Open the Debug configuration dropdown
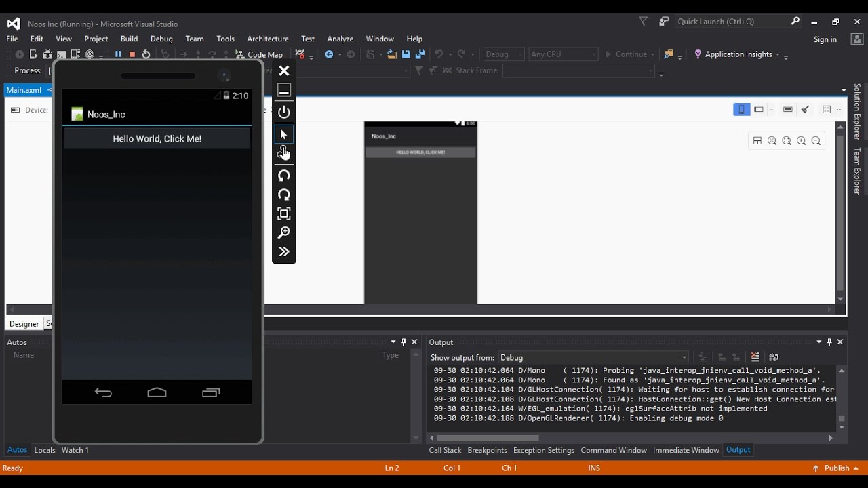The width and height of the screenshot is (868, 488). (x=504, y=54)
